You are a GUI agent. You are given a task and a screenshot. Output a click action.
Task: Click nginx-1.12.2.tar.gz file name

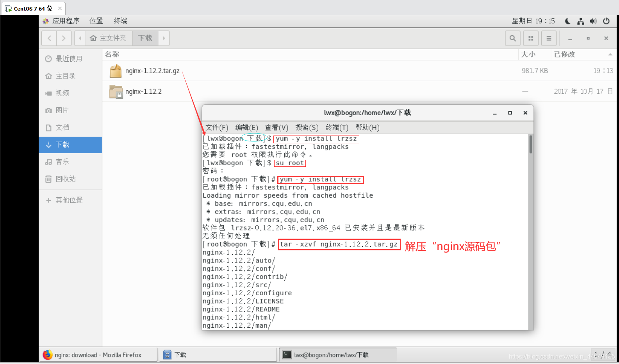152,71
